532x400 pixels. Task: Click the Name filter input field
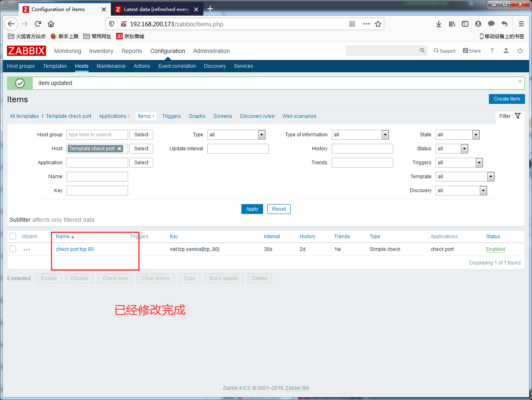click(x=97, y=177)
